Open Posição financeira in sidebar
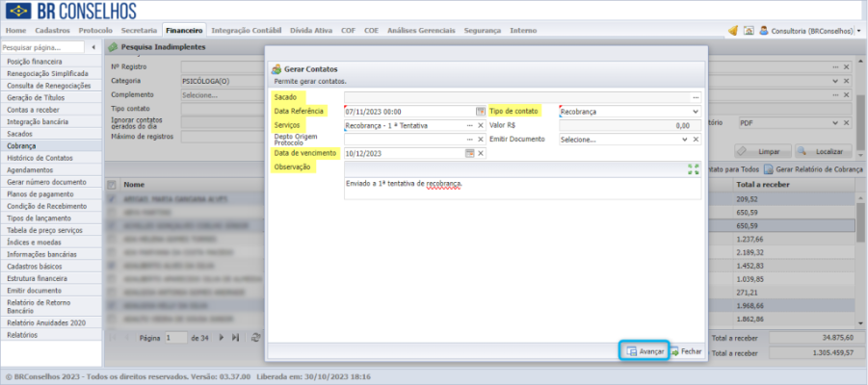Screen dimensions: 868x385 (51, 62)
